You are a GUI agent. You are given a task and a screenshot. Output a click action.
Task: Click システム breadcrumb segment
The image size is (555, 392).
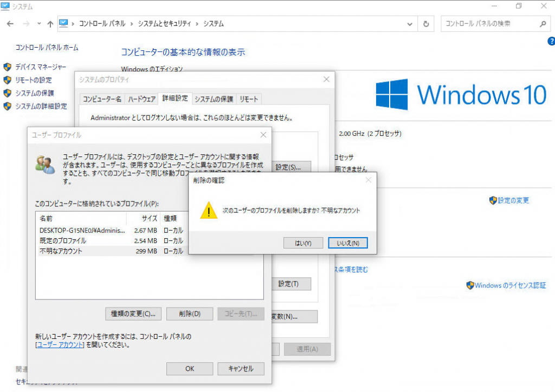[214, 24]
